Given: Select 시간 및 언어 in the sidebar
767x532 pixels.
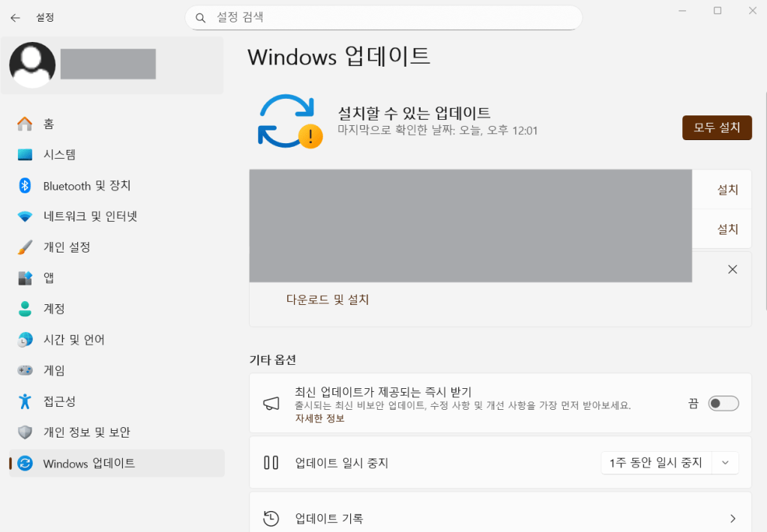Looking at the screenshot, I should pos(73,340).
